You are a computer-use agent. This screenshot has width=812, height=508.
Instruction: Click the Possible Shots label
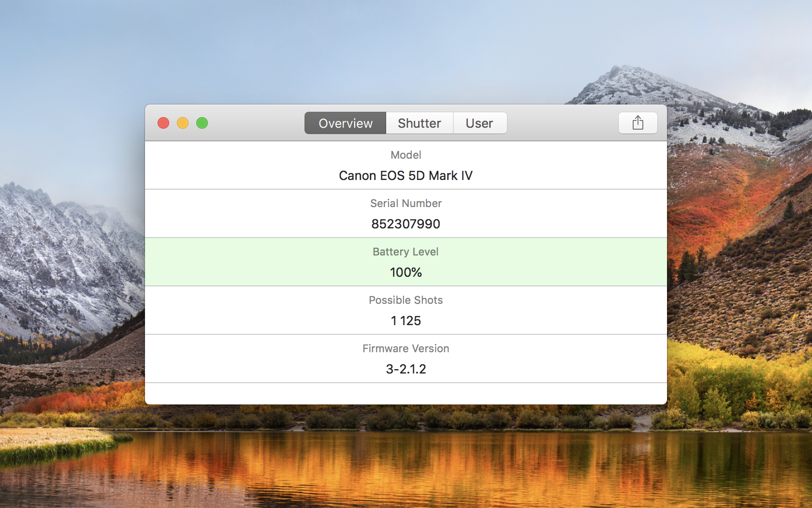[406, 300]
